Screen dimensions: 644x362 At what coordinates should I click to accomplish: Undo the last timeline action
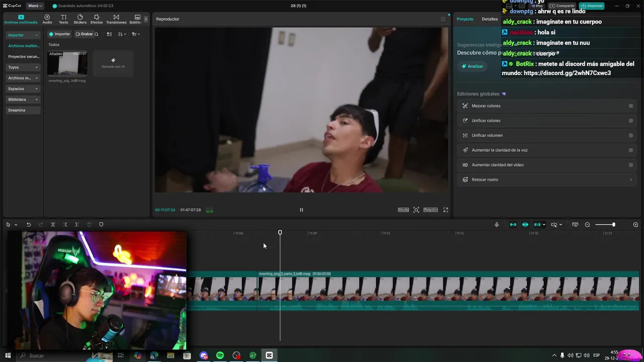pyautogui.click(x=29, y=225)
